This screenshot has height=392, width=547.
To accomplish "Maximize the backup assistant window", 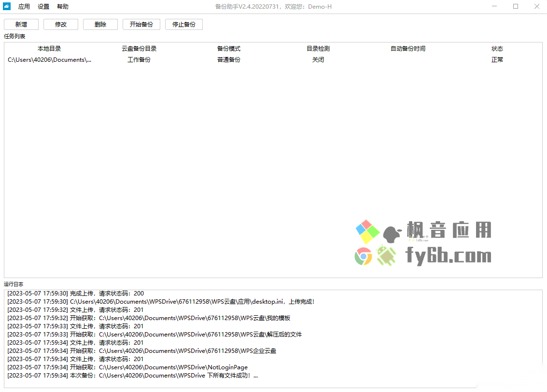I will [516, 6].
